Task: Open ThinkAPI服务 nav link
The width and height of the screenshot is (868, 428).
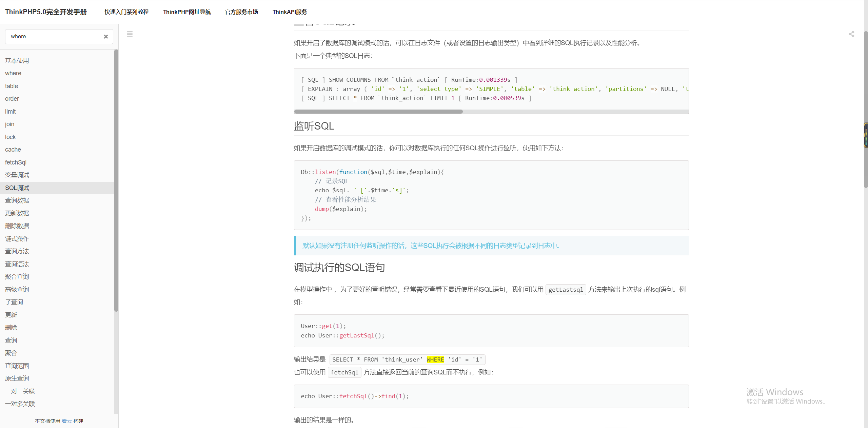Action: coord(290,12)
